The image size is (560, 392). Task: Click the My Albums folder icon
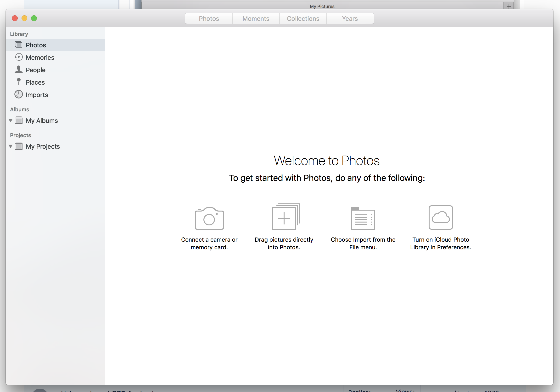(18, 120)
